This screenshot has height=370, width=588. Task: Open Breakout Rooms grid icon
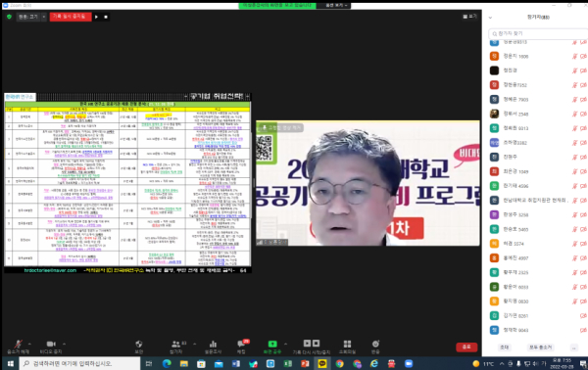pos(347,347)
